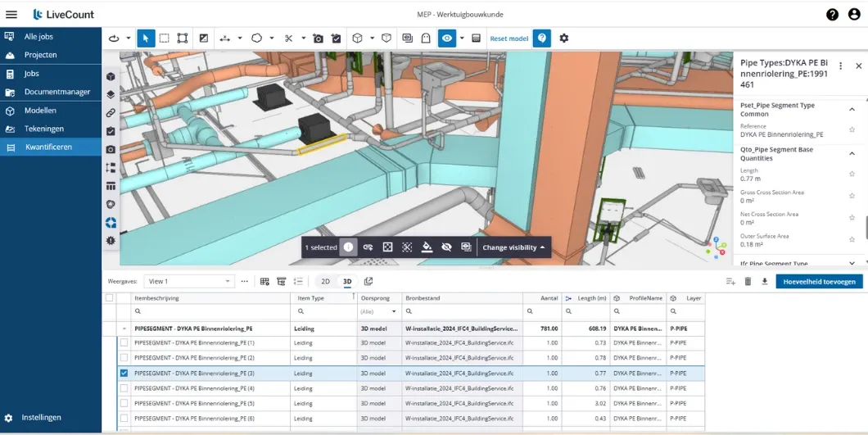Image resolution: width=868 pixels, height=435 pixels.
Task: Click the Bronbestand filter search field
Action: (x=462, y=311)
